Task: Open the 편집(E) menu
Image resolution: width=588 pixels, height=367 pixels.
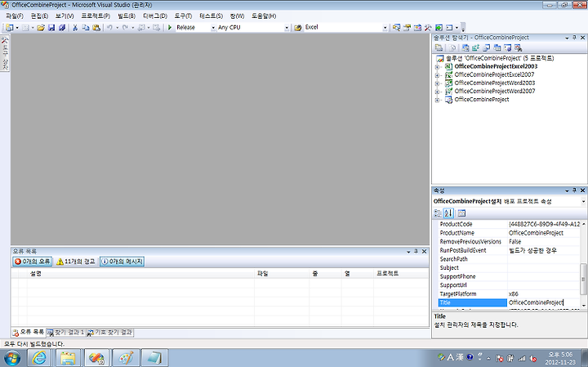Action: (x=39, y=16)
